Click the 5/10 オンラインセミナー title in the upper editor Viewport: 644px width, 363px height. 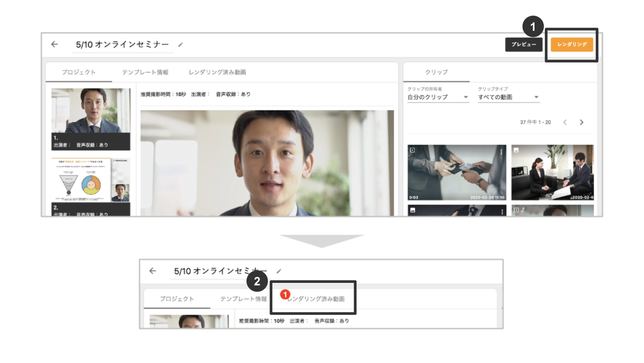(x=122, y=44)
